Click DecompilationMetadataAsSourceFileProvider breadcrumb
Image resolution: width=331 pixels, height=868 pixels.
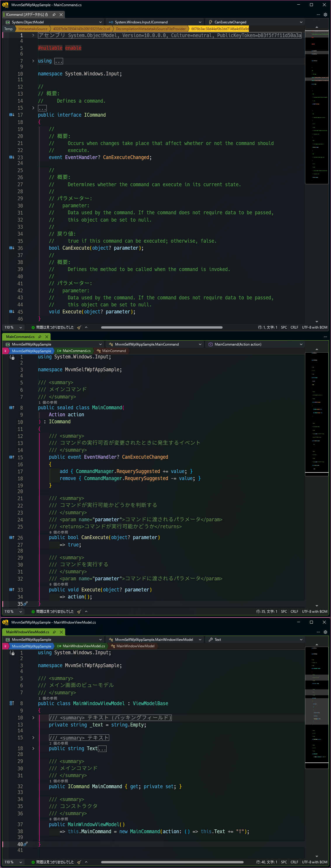tap(150, 29)
